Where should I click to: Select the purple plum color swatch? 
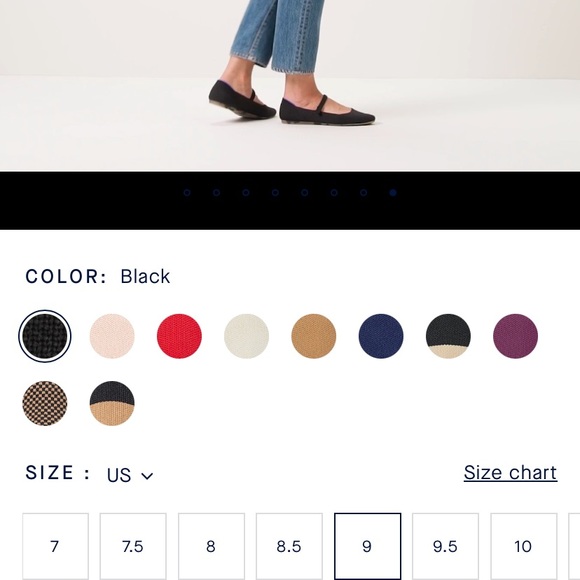516,336
